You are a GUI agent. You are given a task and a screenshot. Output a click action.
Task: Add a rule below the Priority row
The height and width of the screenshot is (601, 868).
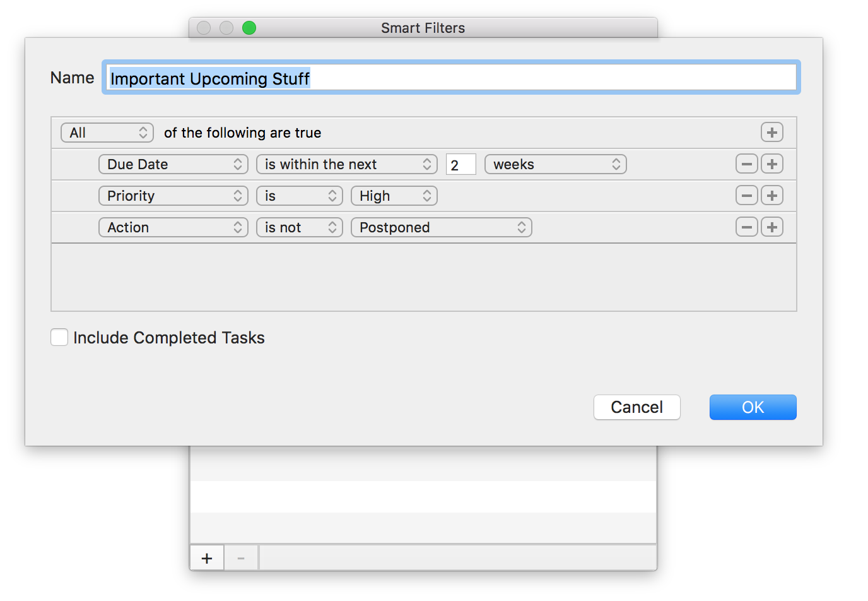(771, 196)
